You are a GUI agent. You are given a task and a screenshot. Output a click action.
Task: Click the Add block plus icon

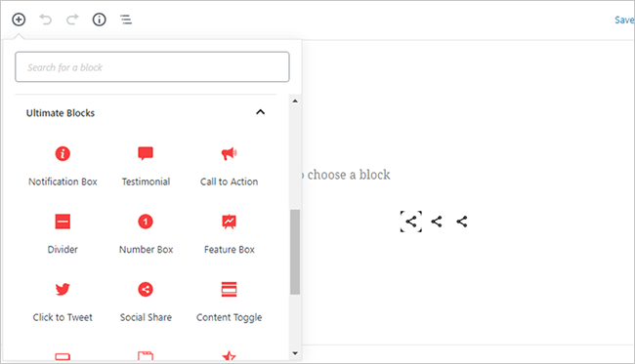(x=19, y=20)
